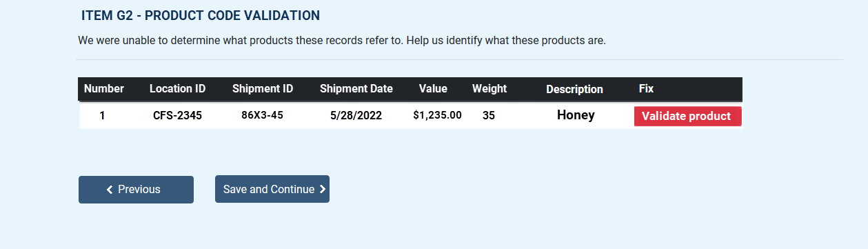Click the Honey description cell
The width and height of the screenshot is (868, 249).
576,114
